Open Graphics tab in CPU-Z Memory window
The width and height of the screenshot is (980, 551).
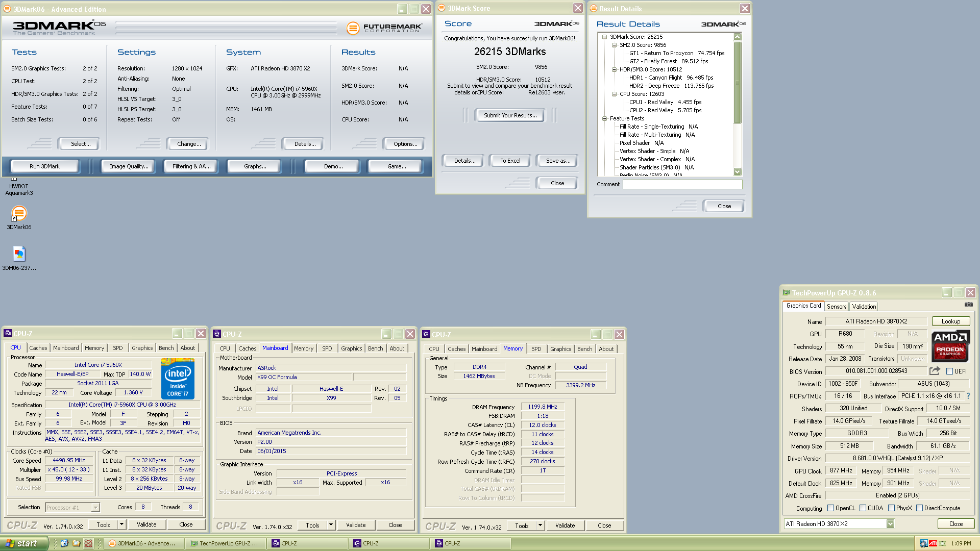pos(560,349)
